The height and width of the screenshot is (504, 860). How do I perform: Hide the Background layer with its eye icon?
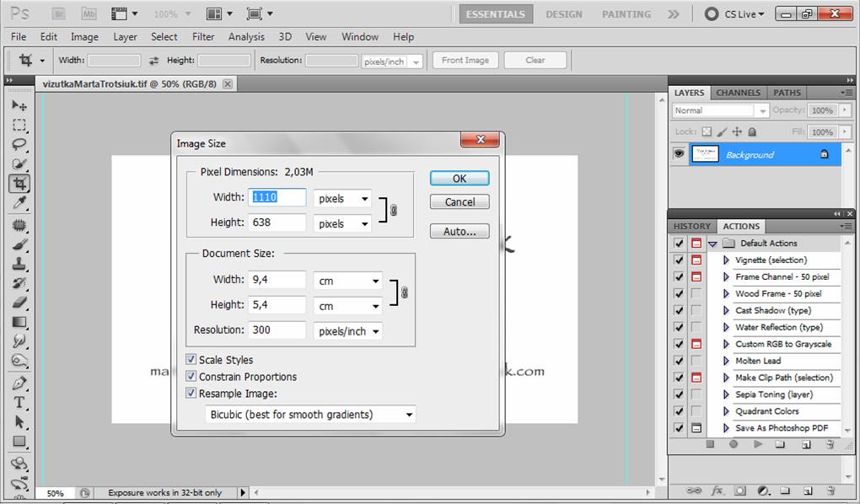pyautogui.click(x=679, y=154)
